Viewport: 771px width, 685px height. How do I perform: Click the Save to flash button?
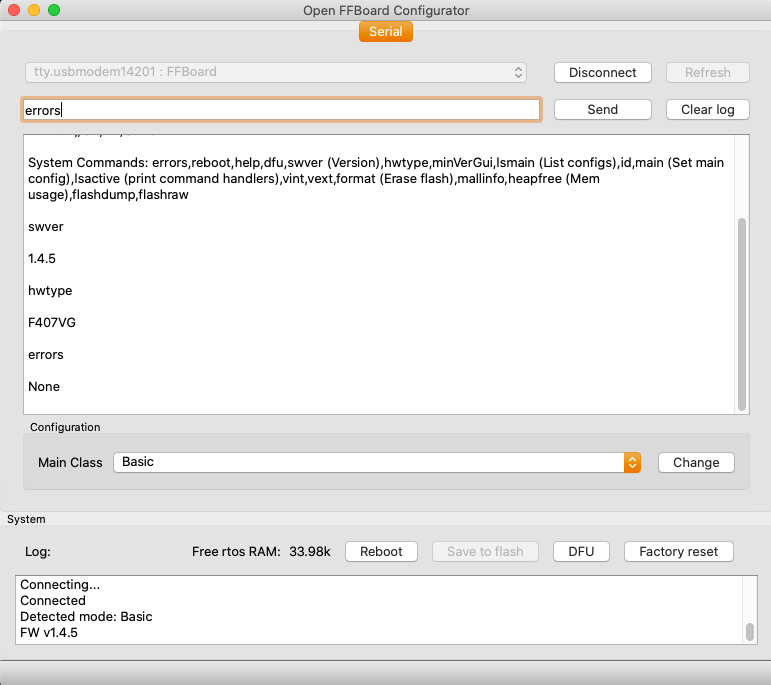(485, 551)
